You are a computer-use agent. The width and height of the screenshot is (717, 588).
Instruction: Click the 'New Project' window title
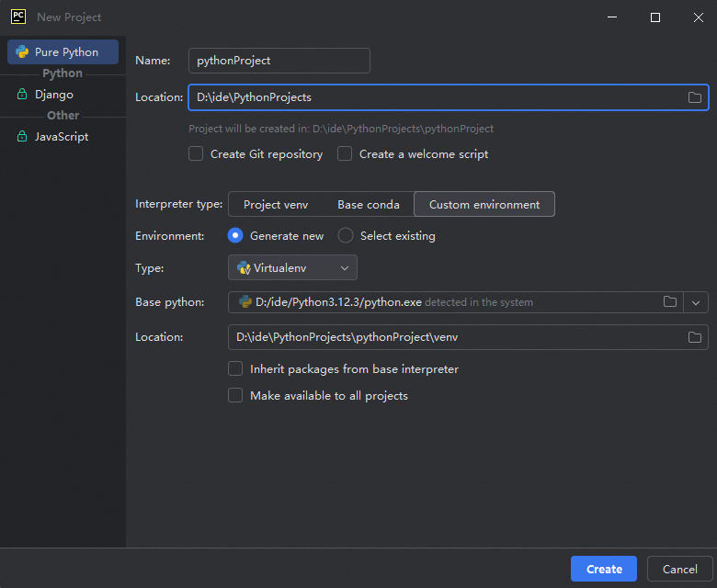[69, 17]
